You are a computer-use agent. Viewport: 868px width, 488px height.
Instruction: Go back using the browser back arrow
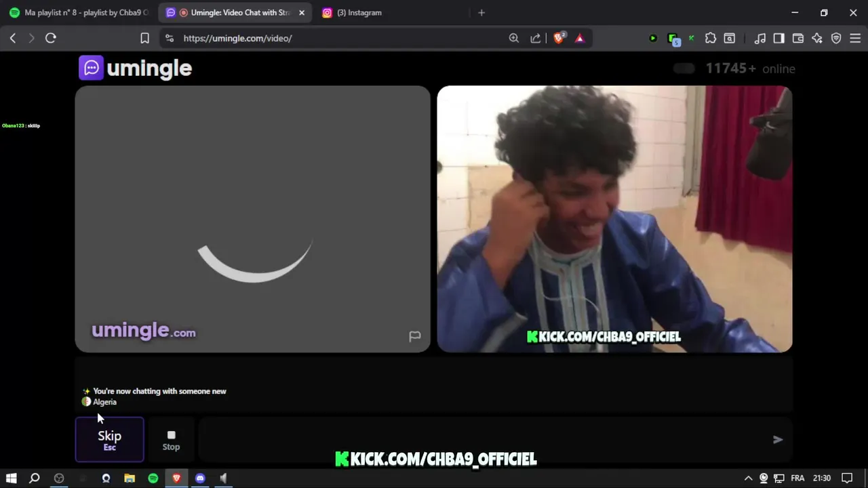coord(13,39)
